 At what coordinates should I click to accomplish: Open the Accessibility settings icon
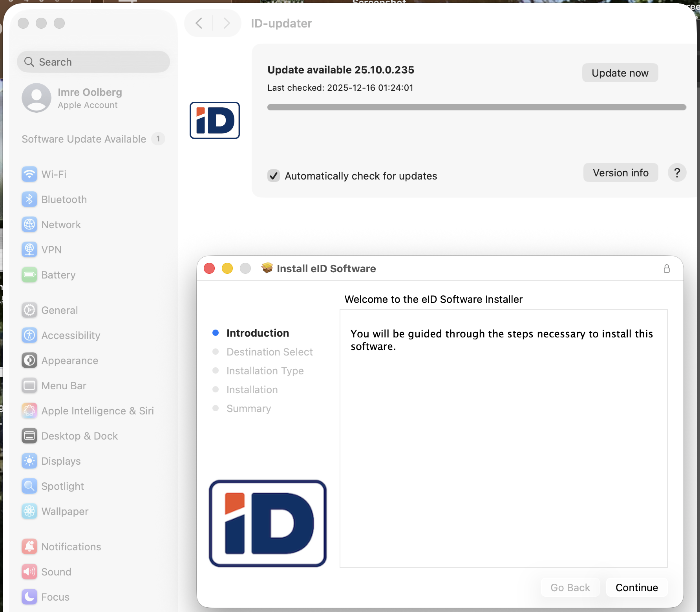[29, 335]
